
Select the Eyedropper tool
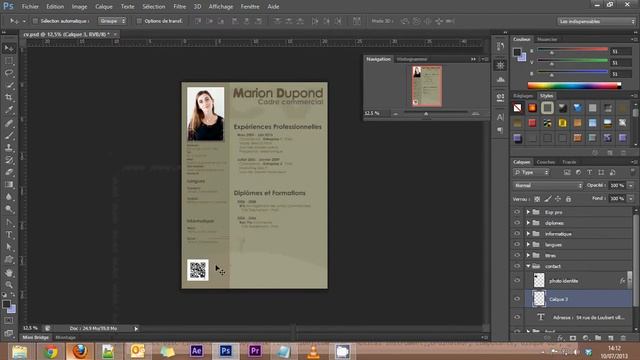(9, 110)
